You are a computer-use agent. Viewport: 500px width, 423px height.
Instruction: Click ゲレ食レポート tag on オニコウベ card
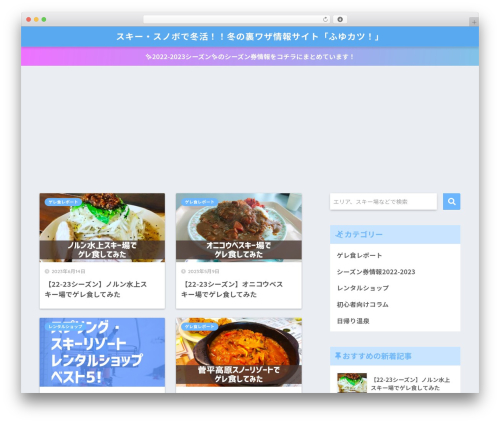pos(200,202)
